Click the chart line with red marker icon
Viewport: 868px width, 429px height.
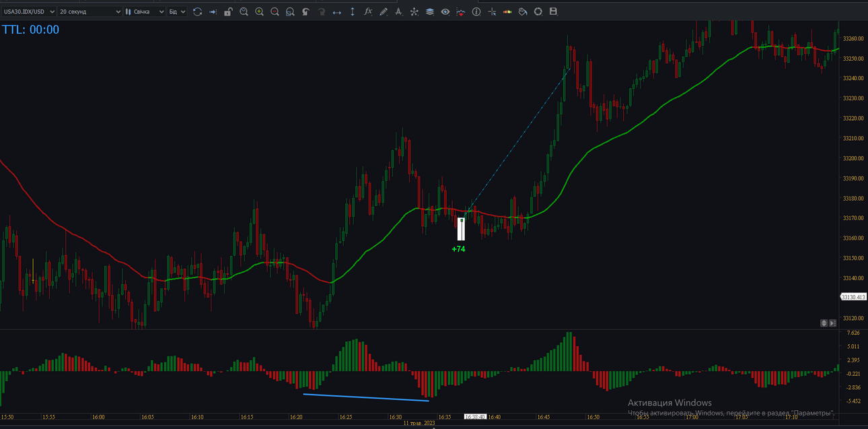click(x=460, y=11)
